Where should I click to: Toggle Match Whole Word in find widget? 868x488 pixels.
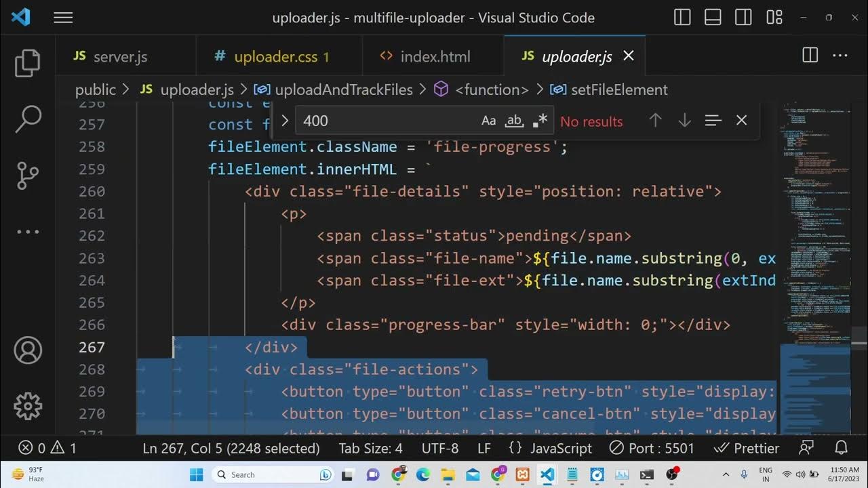click(x=514, y=121)
